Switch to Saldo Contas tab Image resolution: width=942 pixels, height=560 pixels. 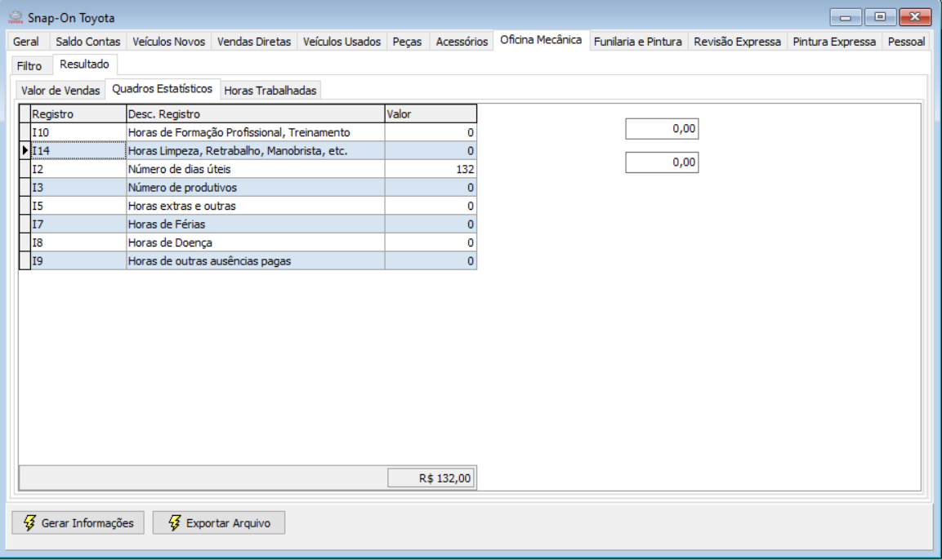pos(87,42)
